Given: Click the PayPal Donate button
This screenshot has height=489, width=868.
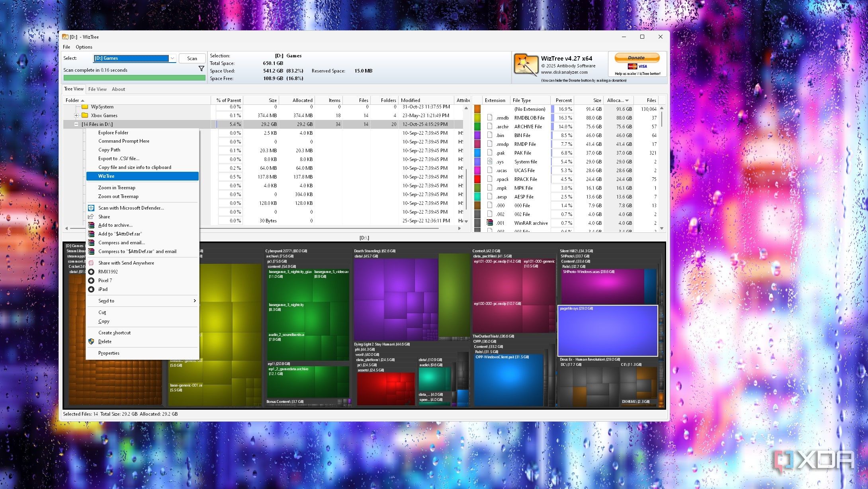Looking at the screenshot, I should [x=636, y=58].
